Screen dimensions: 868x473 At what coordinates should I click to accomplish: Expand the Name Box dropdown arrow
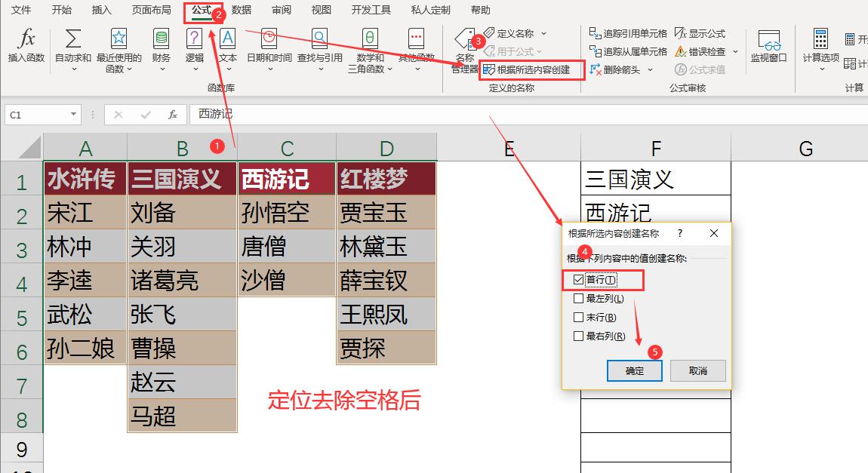[73, 115]
